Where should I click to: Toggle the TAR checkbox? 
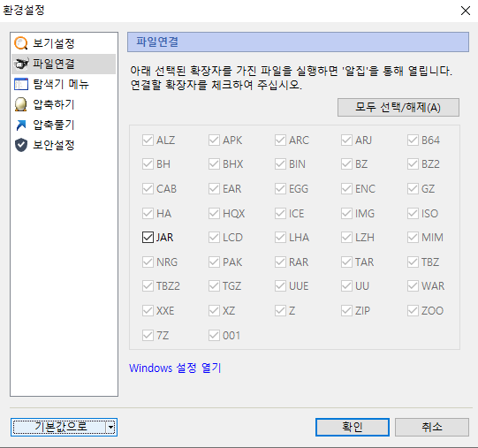(346, 262)
